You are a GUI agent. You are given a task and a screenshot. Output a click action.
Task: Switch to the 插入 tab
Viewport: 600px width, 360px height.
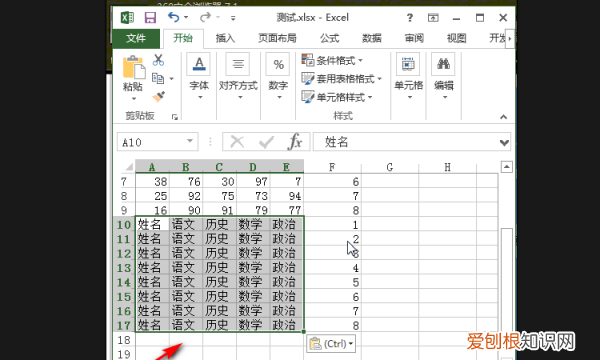coord(225,38)
